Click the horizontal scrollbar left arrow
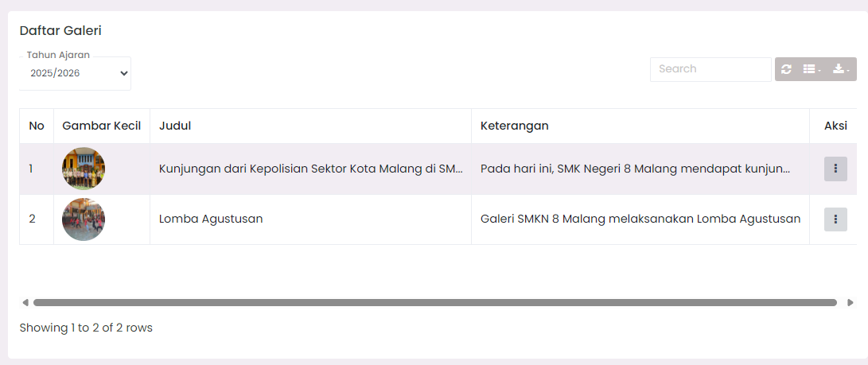868x365 pixels. pyautogui.click(x=25, y=302)
